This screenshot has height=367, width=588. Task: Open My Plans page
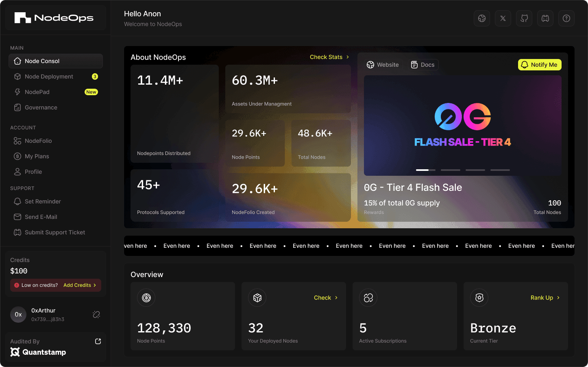coord(56,156)
